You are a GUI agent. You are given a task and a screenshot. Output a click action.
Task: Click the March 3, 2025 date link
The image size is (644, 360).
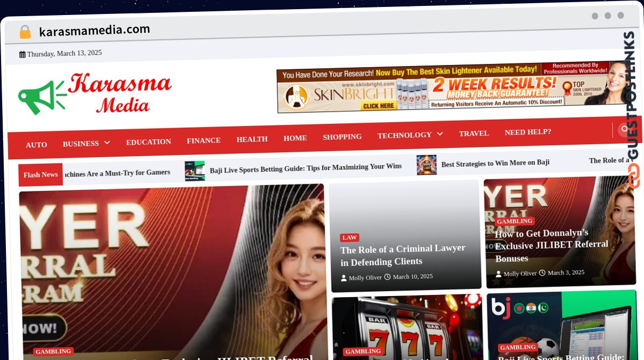tap(566, 272)
